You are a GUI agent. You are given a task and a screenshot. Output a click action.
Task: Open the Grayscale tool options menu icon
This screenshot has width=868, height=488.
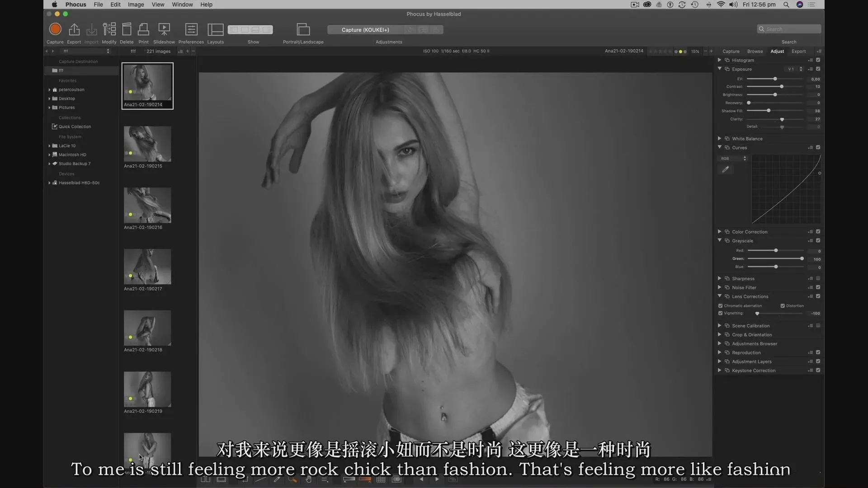point(811,241)
